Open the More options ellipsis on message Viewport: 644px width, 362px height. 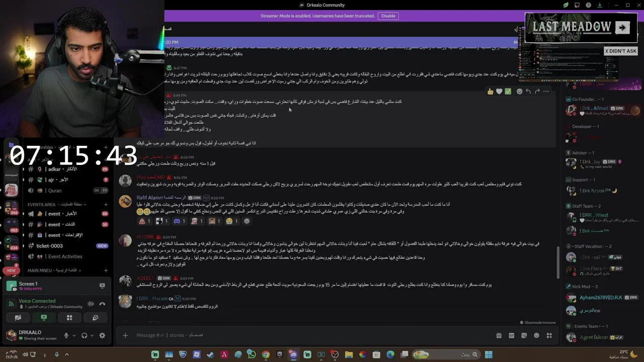546,92
